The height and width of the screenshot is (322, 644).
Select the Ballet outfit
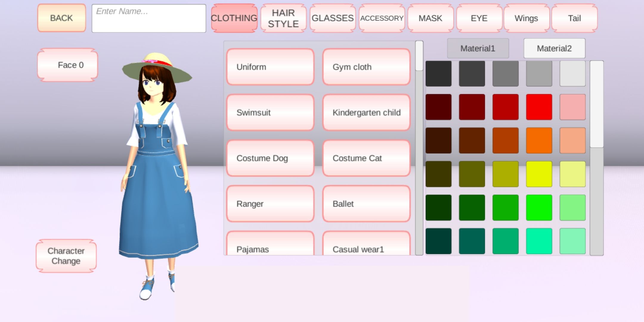click(366, 204)
